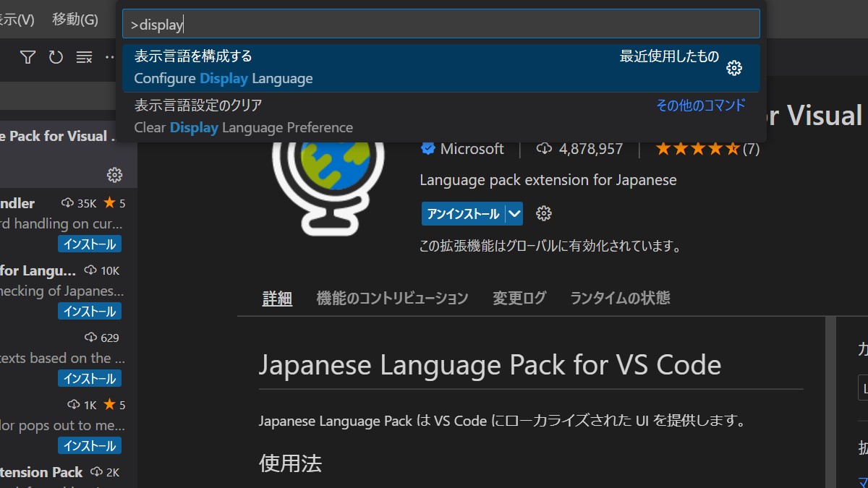Switch to the 詳細 tab
Image resolution: width=868 pixels, height=488 pixels.
tap(277, 298)
